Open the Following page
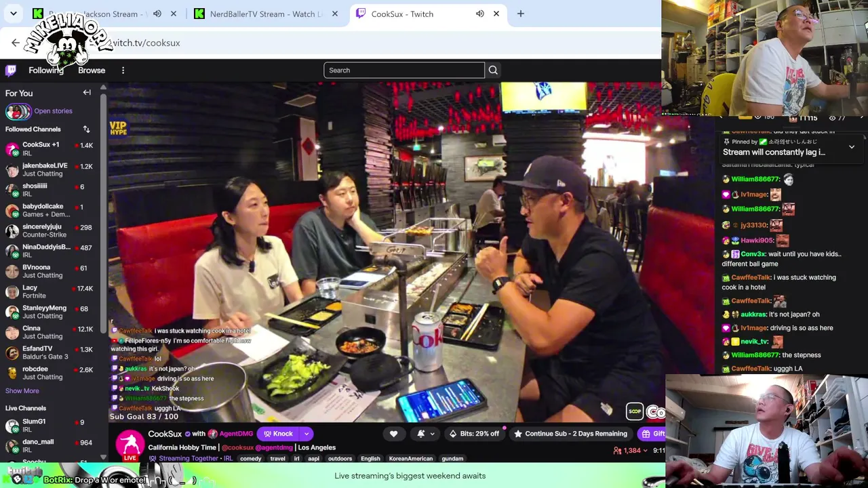 coord(46,70)
